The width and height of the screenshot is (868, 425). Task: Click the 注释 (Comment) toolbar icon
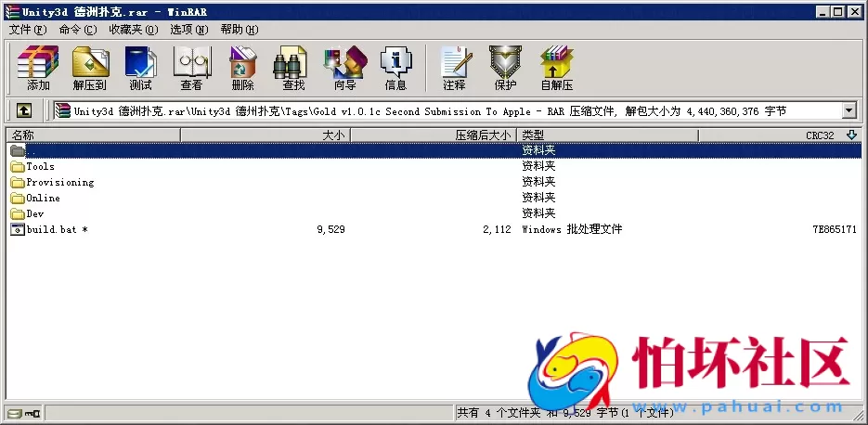tap(456, 61)
